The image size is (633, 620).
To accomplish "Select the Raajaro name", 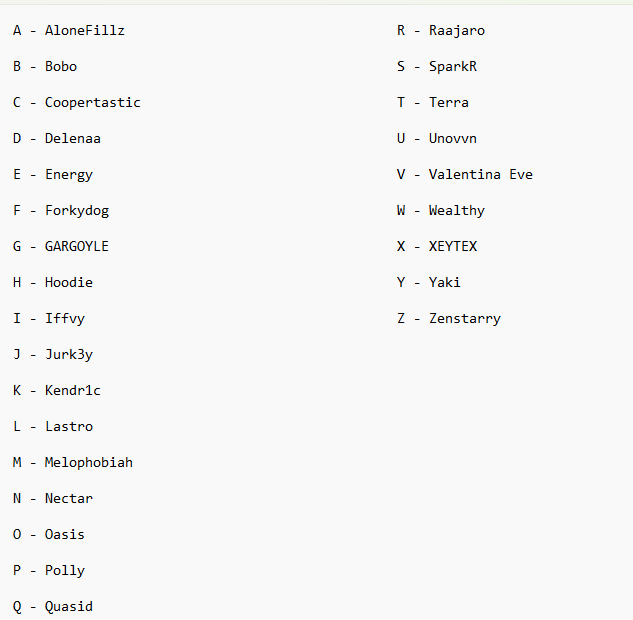I will pos(457,31).
